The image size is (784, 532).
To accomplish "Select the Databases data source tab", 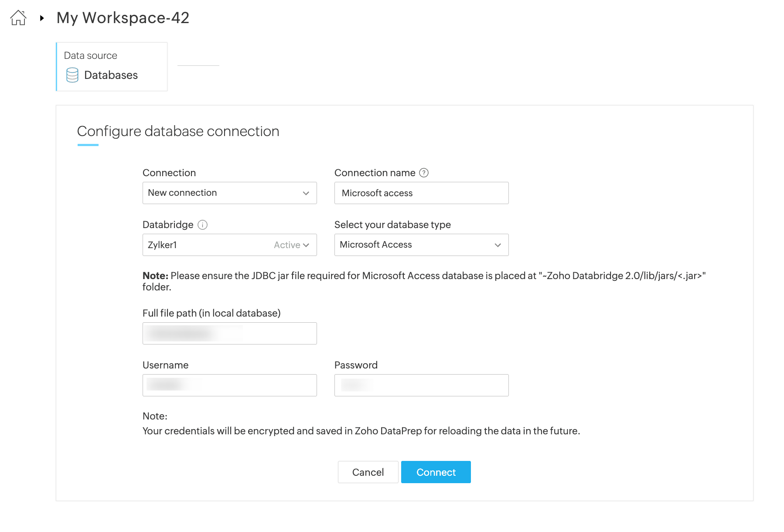I will click(x=112, y=67).
